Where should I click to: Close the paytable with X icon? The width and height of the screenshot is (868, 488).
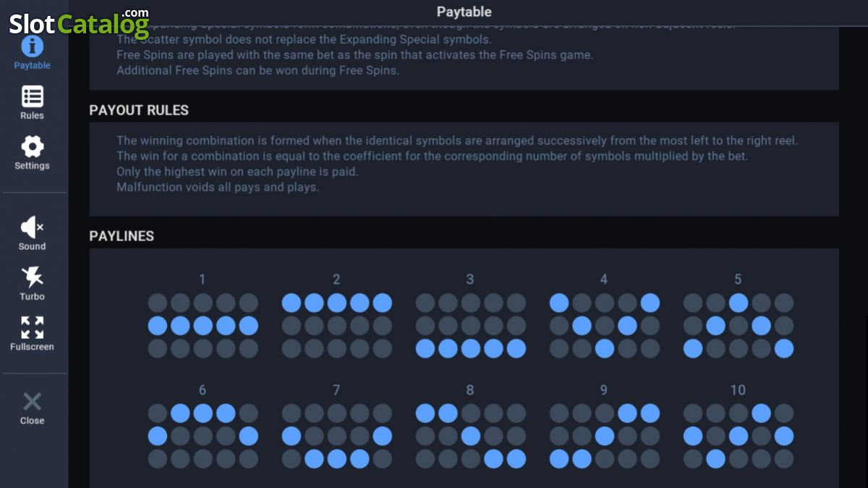pos(32,402)
